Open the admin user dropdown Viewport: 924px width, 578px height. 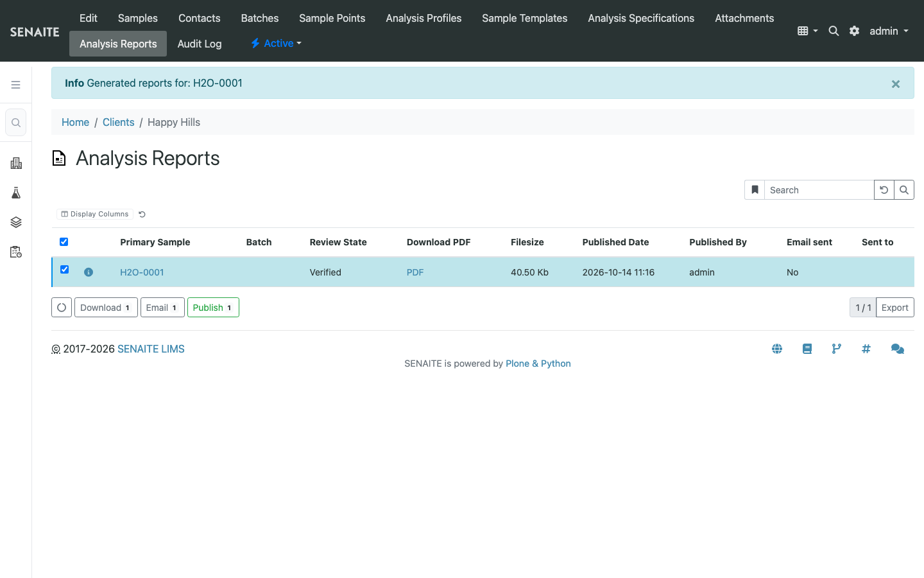pyautogui.click(x=889, y=31)
